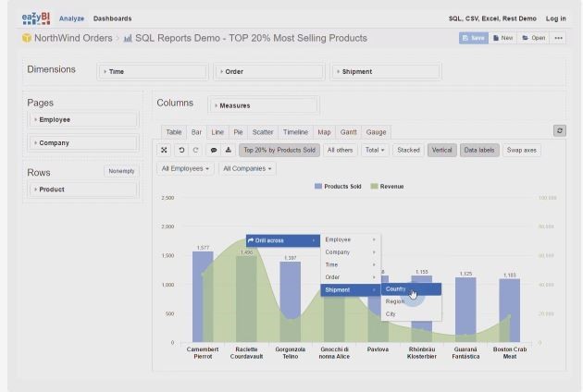Select Drill across in the context menu

pos(283,240)
